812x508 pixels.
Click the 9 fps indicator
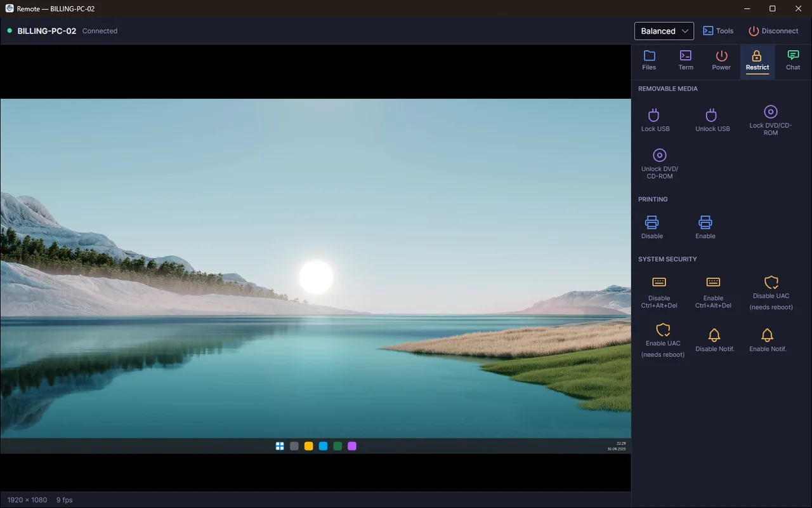(65, 500)
